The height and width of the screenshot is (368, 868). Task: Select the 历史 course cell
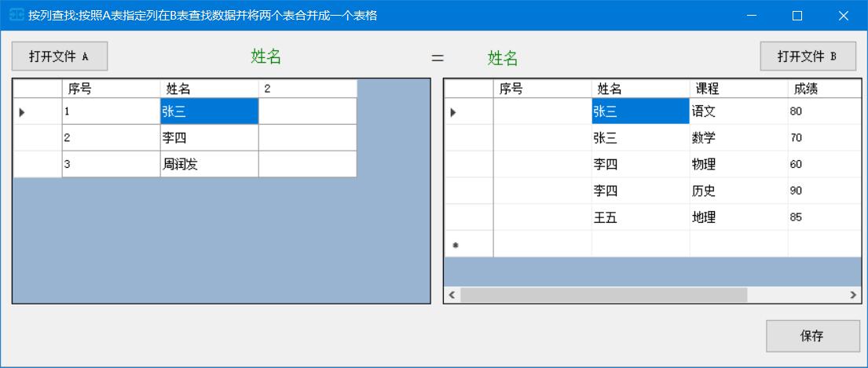click(x=738, y=191)
